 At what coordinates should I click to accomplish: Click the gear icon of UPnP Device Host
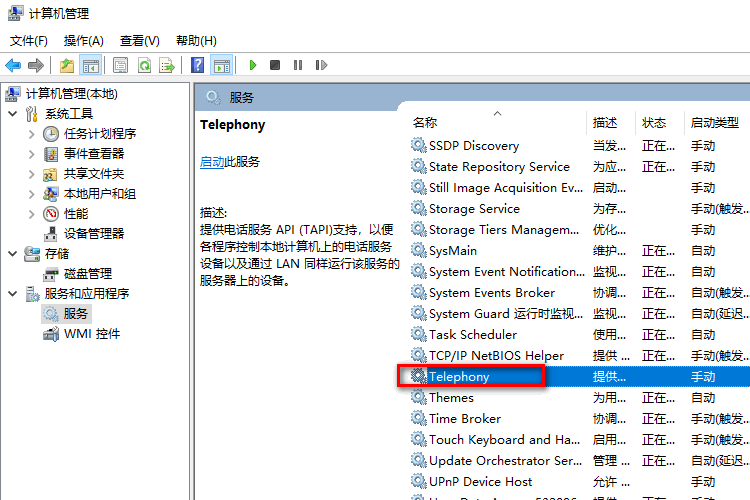[419, 481]
